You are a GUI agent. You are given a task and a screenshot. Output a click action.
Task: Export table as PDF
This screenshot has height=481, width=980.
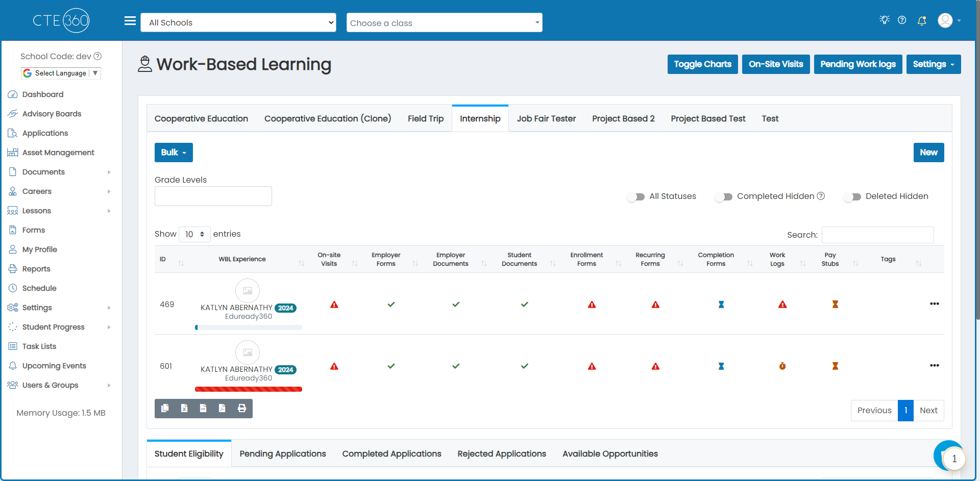(x=222, y=408)
